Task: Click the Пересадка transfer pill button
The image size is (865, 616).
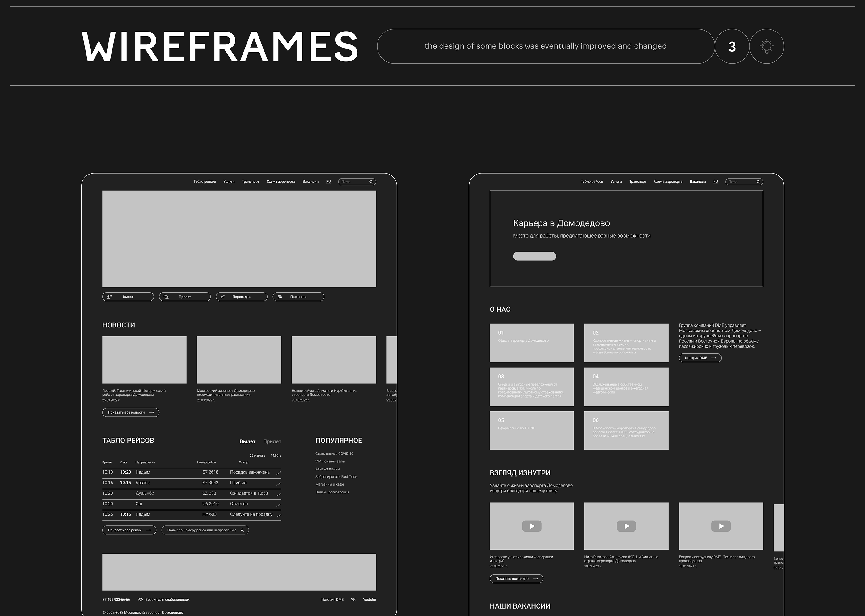Action: 242,297
